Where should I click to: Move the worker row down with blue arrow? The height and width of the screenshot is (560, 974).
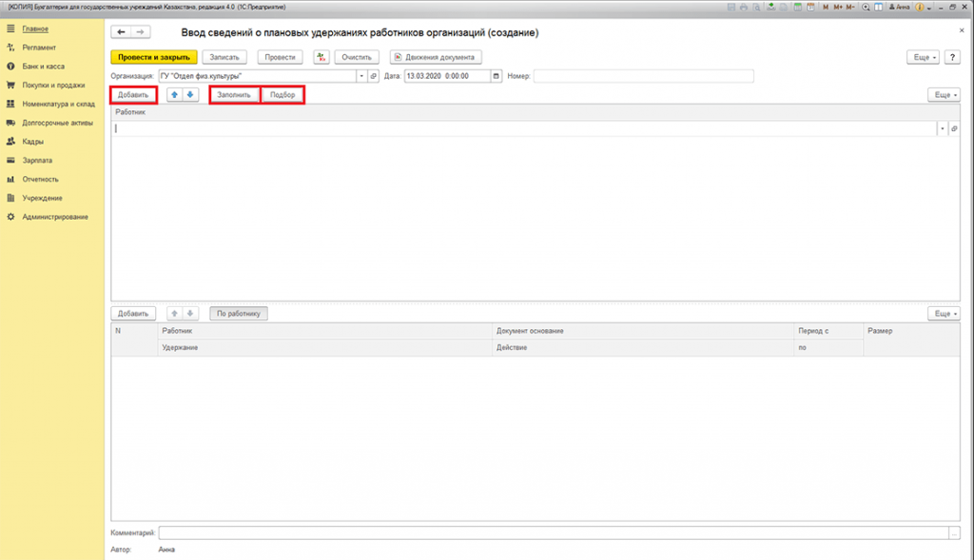coord(190,95)
